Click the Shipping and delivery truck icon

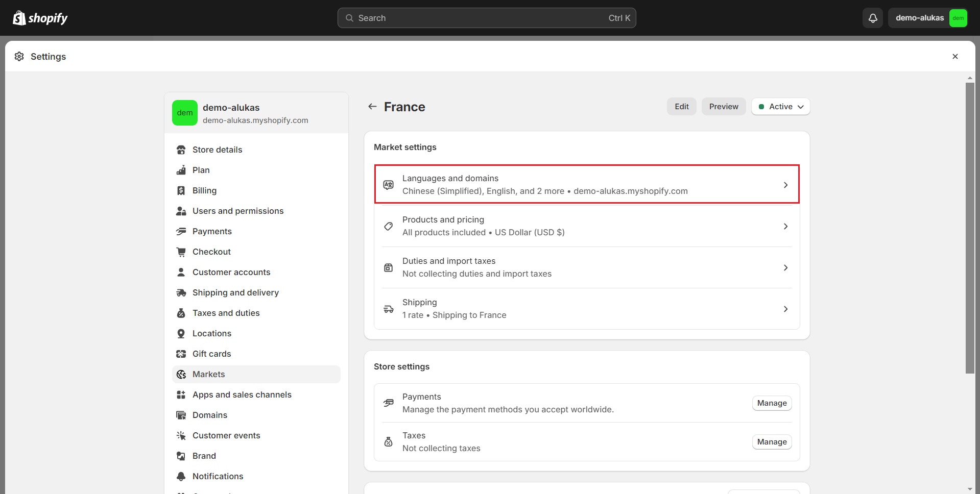[181, 292]
